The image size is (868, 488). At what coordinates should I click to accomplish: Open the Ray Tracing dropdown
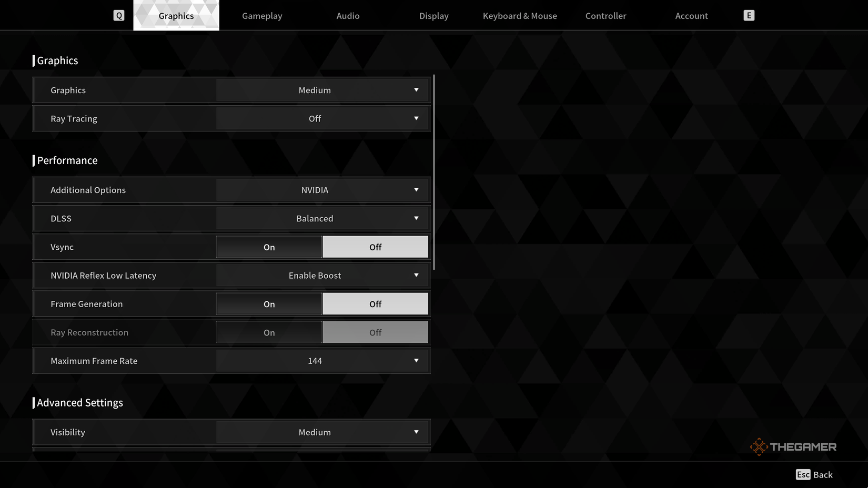(322, 118)
